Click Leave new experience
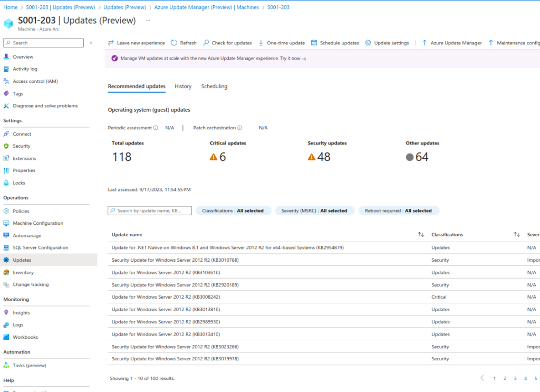The height and width of the screenshot is (392, 540). pyautogui.click(x=137, y=43)
